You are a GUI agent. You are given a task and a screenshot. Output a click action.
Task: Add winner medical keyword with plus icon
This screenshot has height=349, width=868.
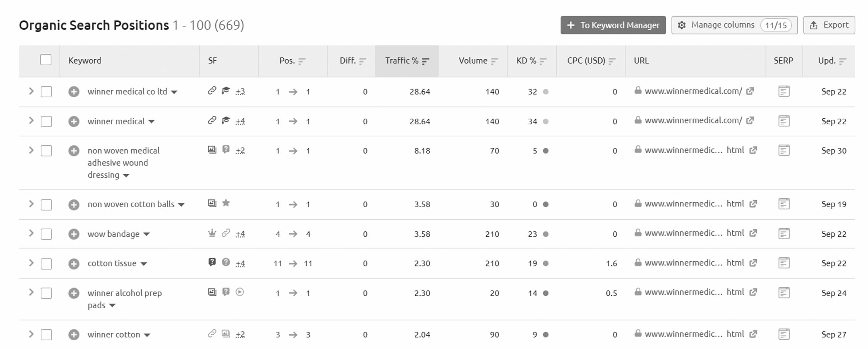(74, 121)
